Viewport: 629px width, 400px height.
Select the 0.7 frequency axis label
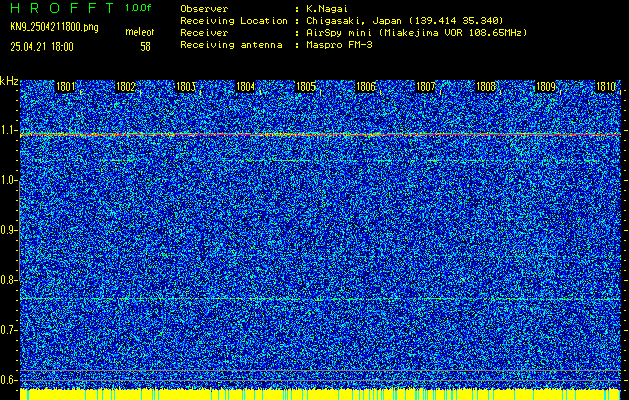[8, 330]
